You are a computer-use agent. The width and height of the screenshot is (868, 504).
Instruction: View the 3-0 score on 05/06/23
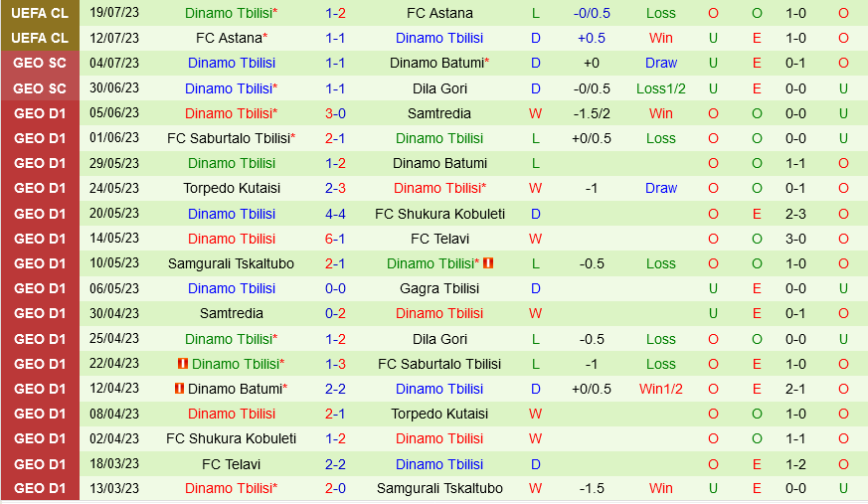335,113
